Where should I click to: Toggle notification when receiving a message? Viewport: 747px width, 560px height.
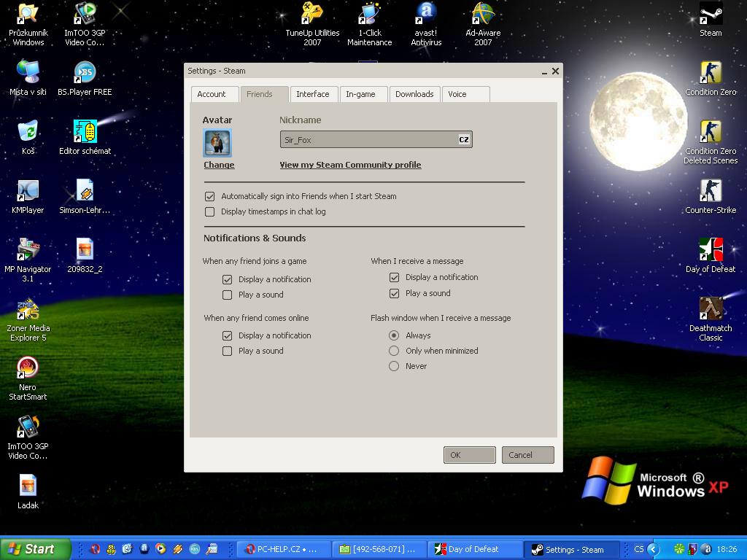[394, 277]
